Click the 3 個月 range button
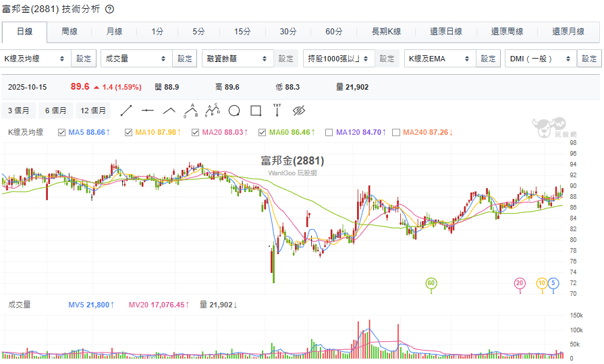The image size is (604, 364). tap(19, 111)
